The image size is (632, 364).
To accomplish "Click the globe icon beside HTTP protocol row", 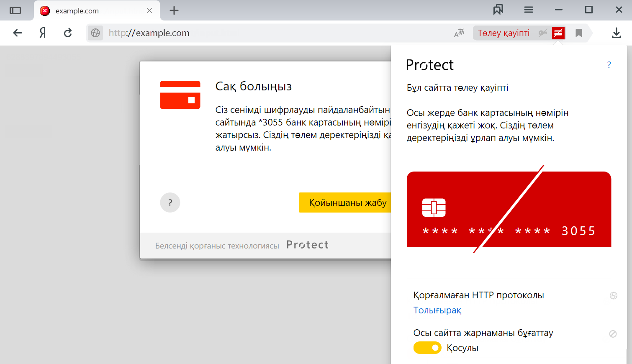I will coord(614,295).
